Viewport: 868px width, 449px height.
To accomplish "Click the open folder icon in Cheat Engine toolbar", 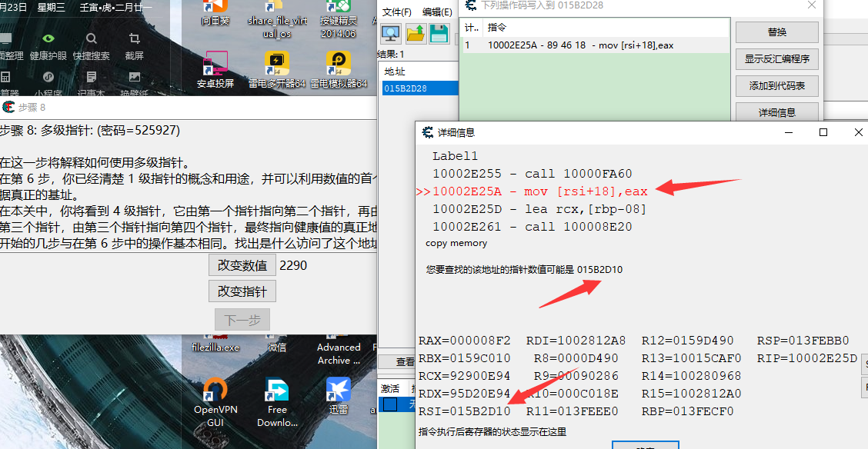I will [x=416, y=33].
